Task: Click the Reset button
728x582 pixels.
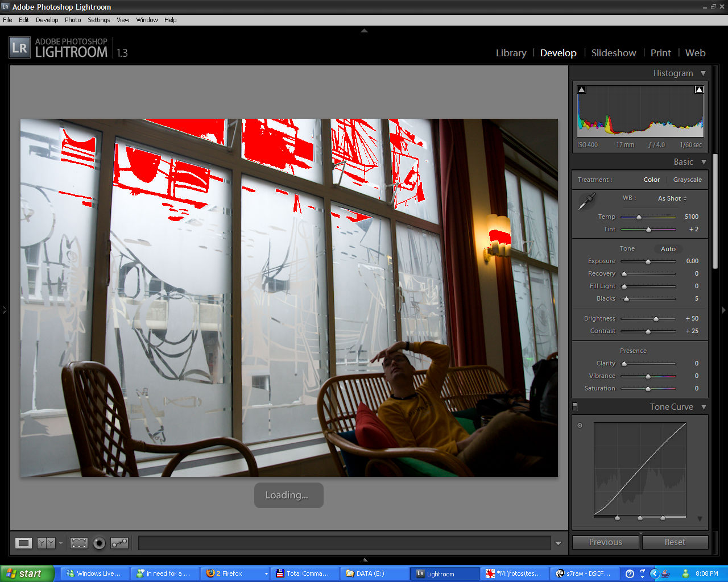Action: [x=675, y=542]
